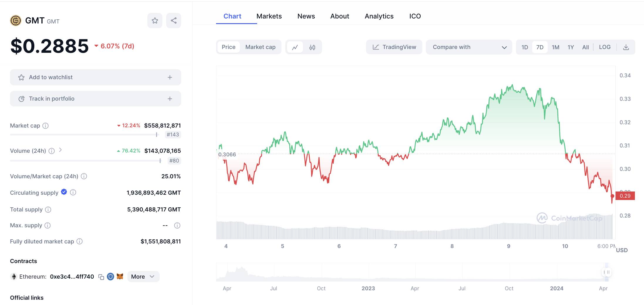Select Market cap chart mode
644x305 pixels.
pos(260,47)
